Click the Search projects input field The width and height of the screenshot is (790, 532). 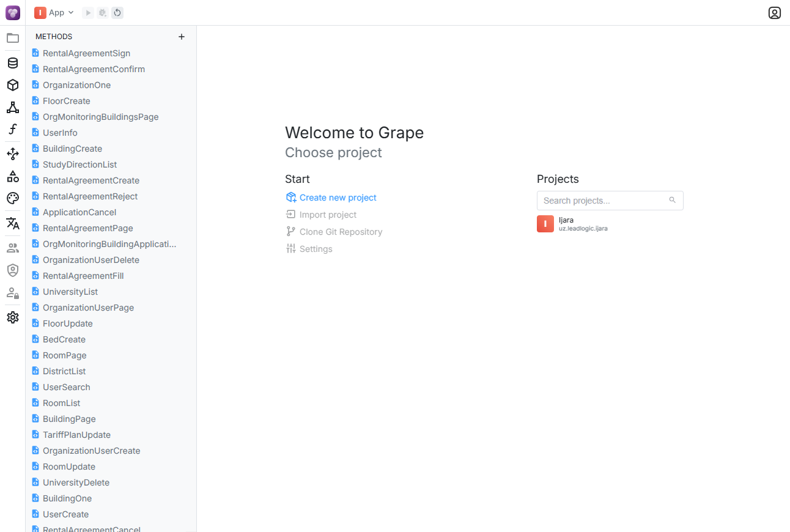pos(604,201)
